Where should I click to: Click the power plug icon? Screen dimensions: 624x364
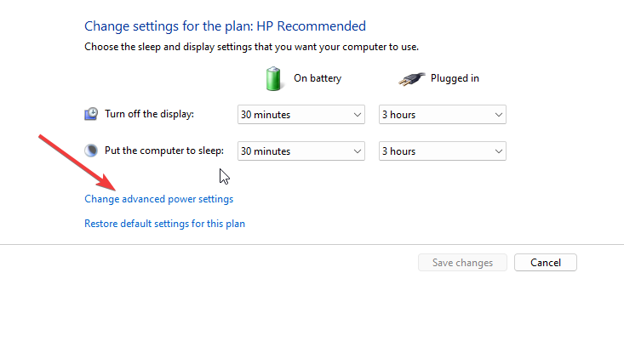pyautogui.click(x=411, y=79)
